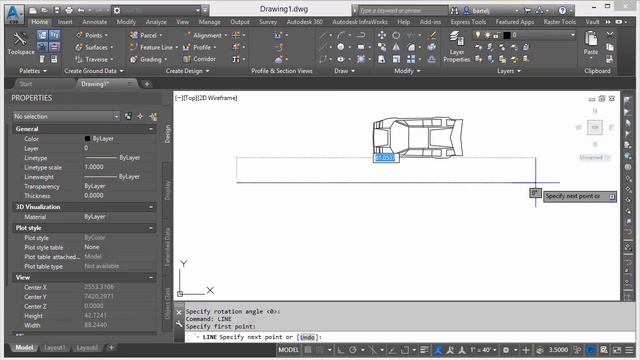This screenshot has width=640, height=360.
Task: Click the Cut icon in Clipboard panel
Action: click(609, 35)
